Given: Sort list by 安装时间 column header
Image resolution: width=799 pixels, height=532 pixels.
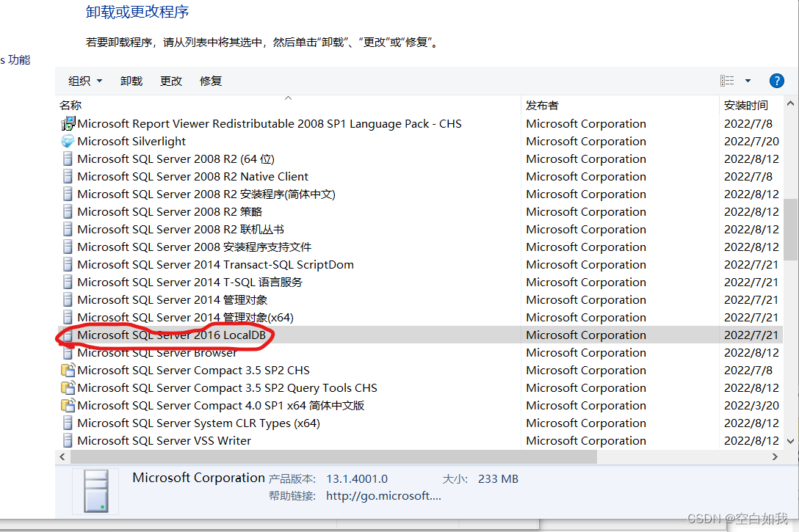Looking at the screenshot, I should point(746,106).
